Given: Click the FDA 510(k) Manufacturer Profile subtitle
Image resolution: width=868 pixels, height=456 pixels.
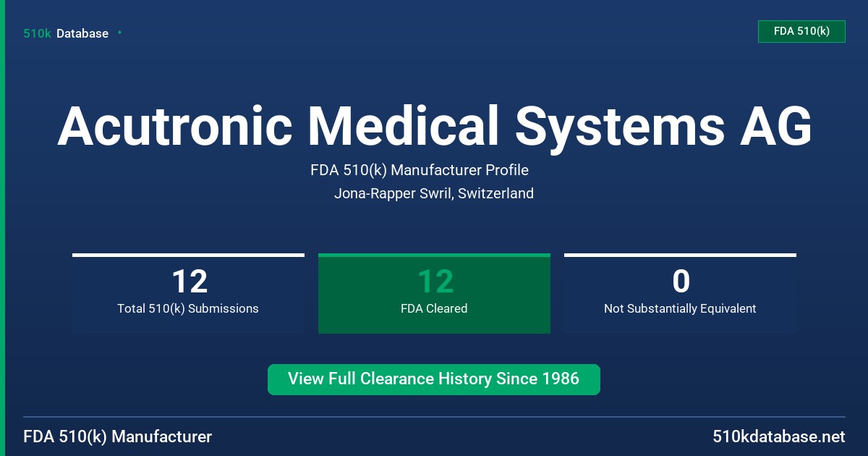Looking at the screenshot, I should click(x=420, y=171).
